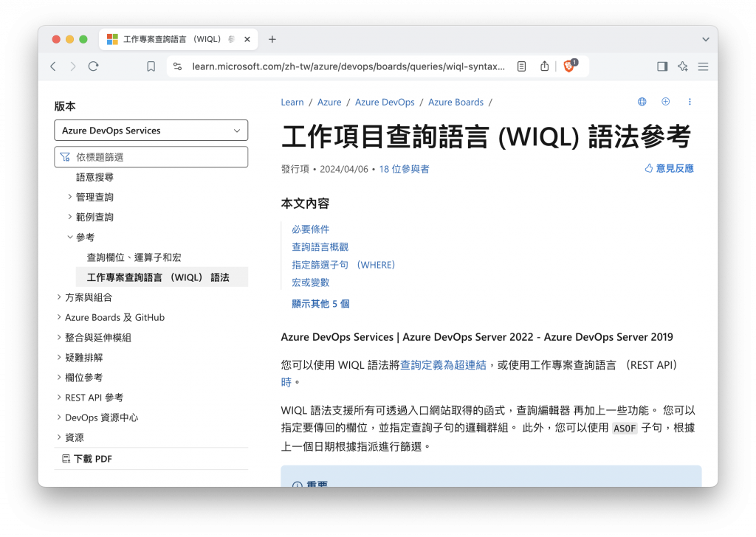
Task: Click the address bar URL field
Action: click(x=348, y=66)
